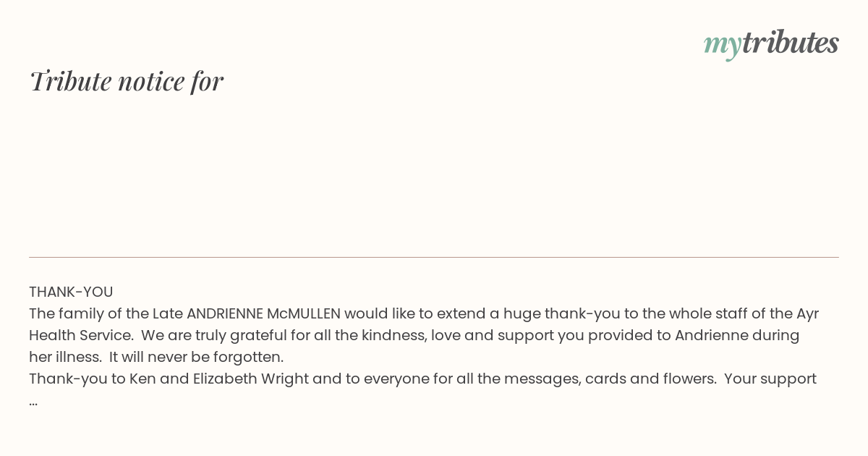Click the name ANDRIENNE McMULLEN
This screenshot has height=456, width=868.
263,313
